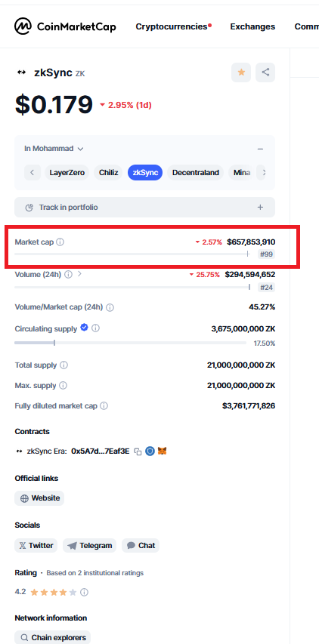Click the 17.50% supply percentage
The height and width of the screenshot is (644, 319).
(x=265, y=344)
